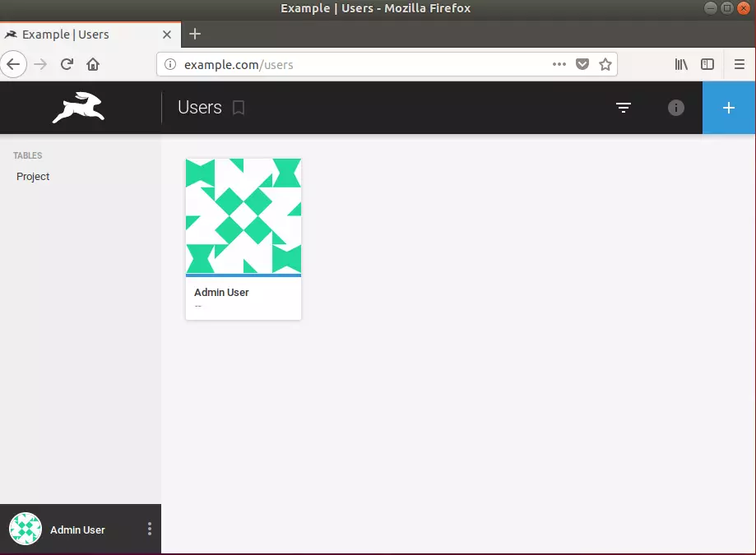Click Admin User name in sidebar footer

(77, 530)
